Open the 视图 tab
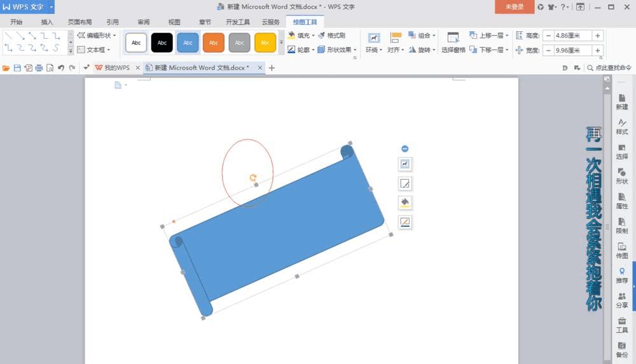The image size is (636, 364). 174,22
